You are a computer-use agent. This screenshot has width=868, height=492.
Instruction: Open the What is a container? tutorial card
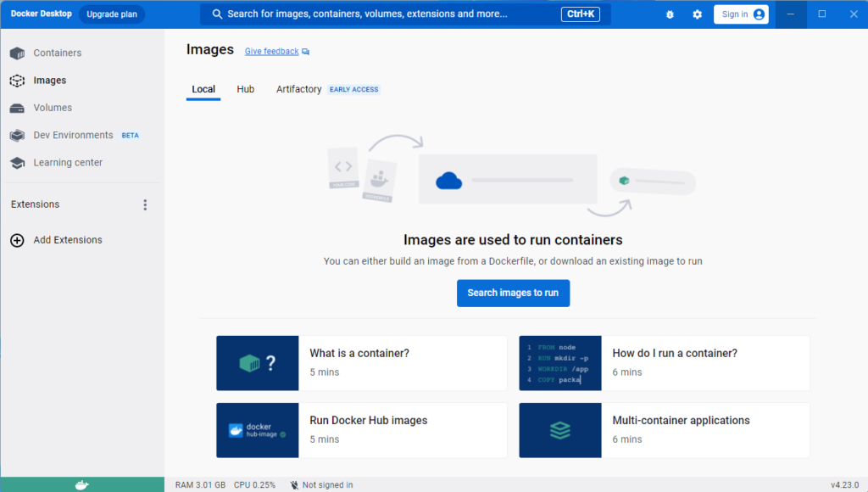click(361, 362)
